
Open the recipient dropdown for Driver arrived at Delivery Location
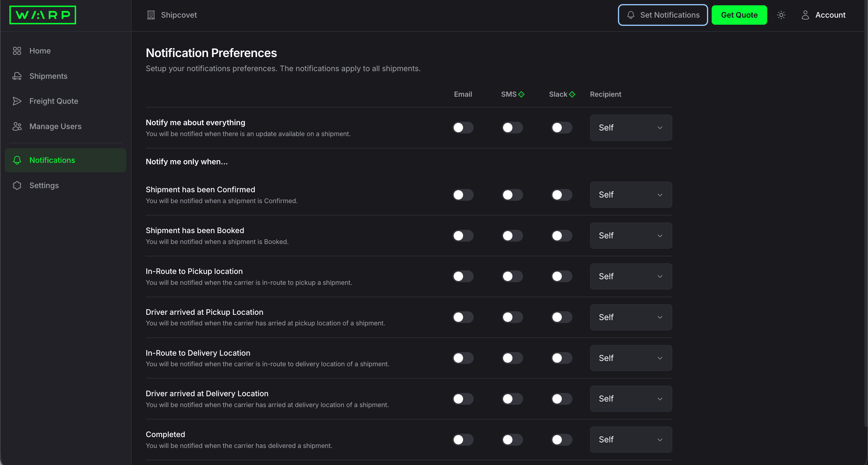631,399
